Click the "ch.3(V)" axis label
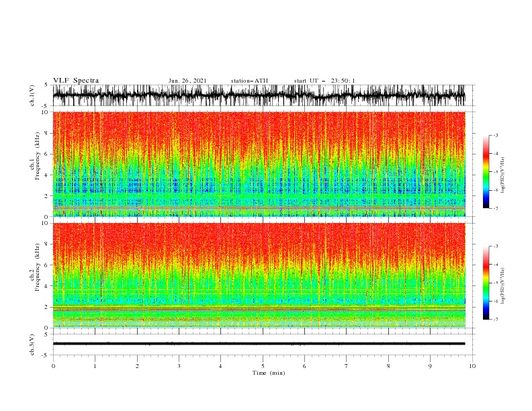 click(x=32, y=345)
